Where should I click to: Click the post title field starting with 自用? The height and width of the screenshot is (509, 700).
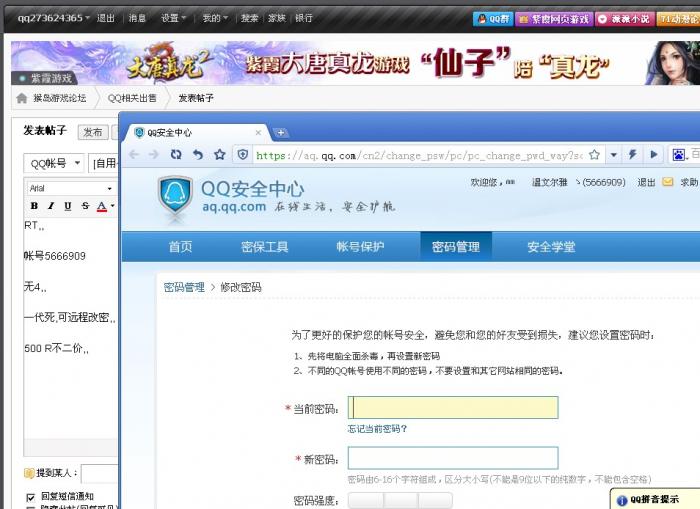104,163
